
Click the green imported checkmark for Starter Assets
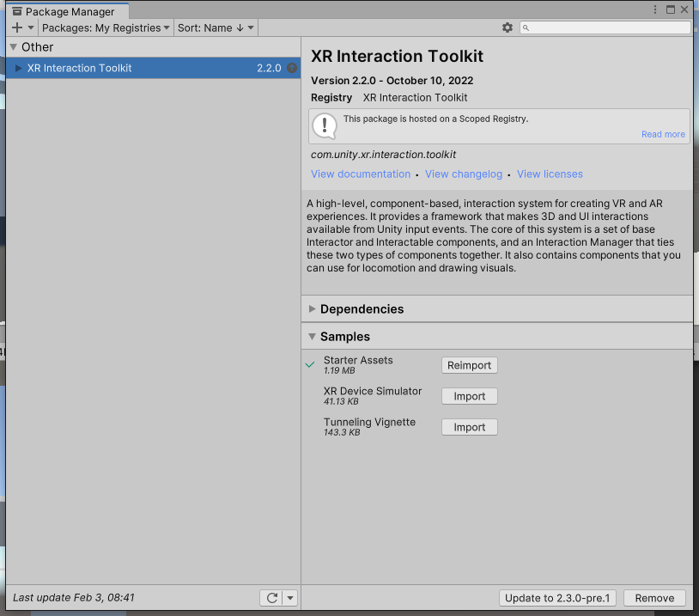point(310,365)
